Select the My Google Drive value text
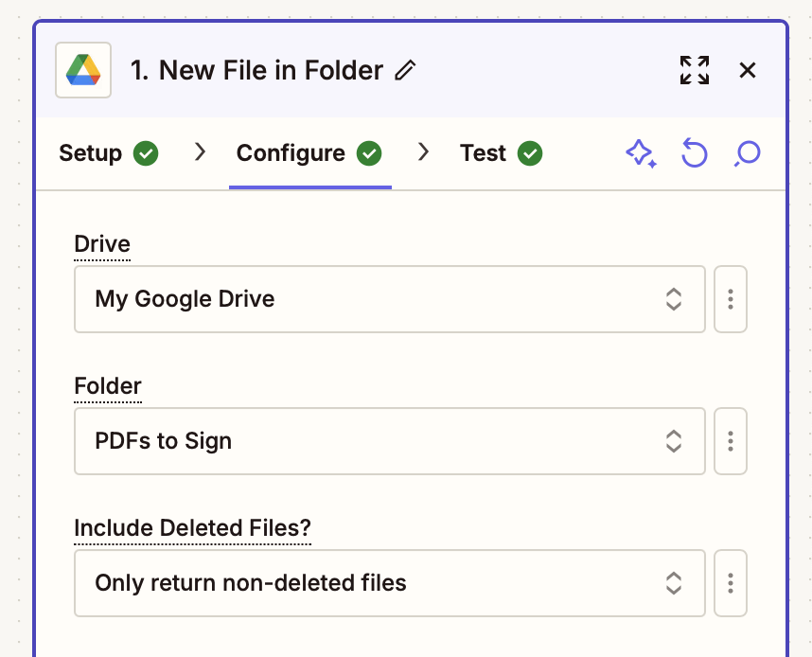This screenshot has width=812, height=657. [x=185, y=299]
